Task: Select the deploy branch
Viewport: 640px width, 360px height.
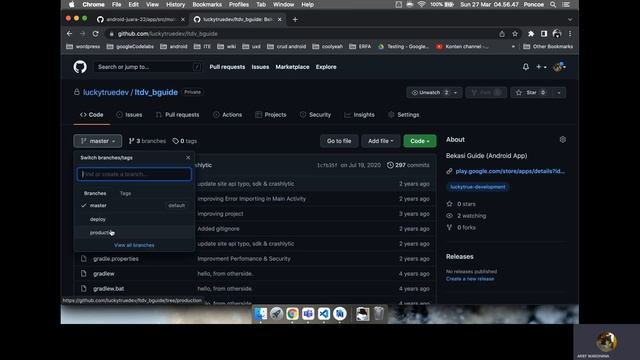Action: 134,219
